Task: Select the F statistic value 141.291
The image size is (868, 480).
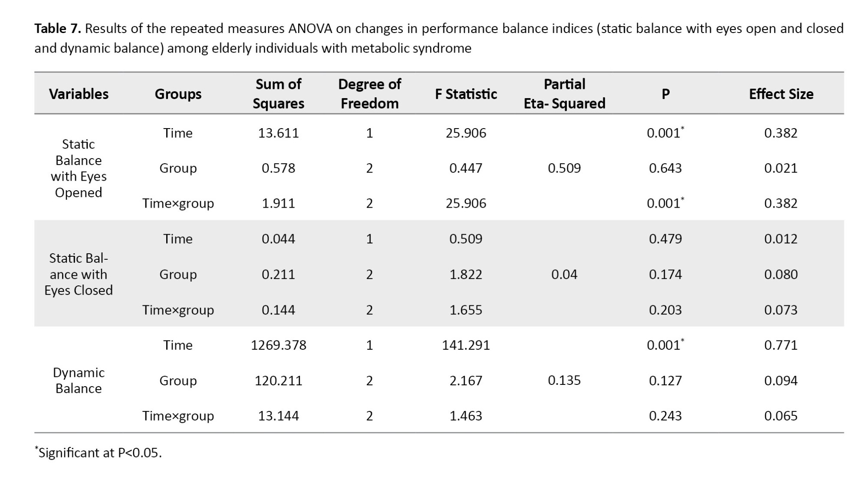Action: (466, 345)
